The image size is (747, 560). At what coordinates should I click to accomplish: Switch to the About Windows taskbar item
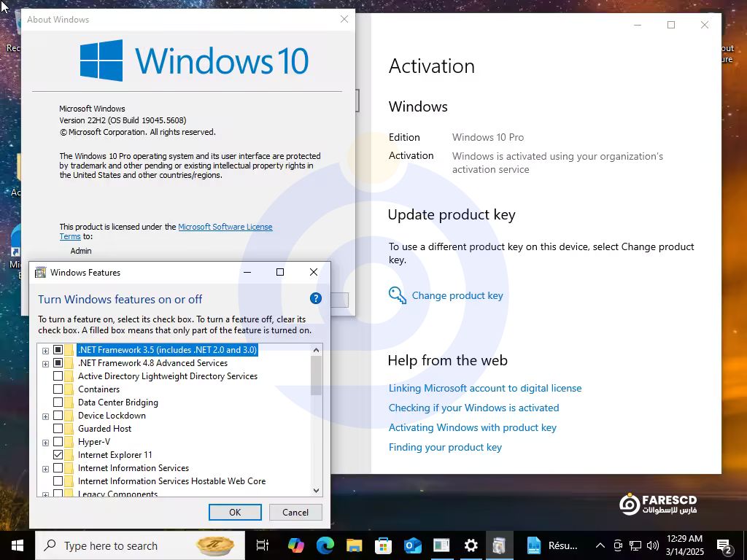click(441, 545)
